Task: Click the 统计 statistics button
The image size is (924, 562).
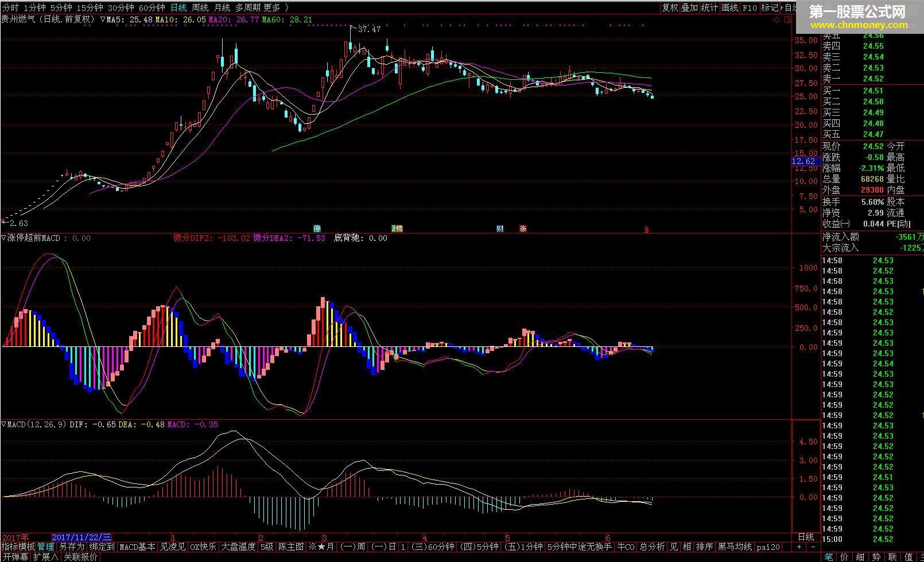Action: 710,8
